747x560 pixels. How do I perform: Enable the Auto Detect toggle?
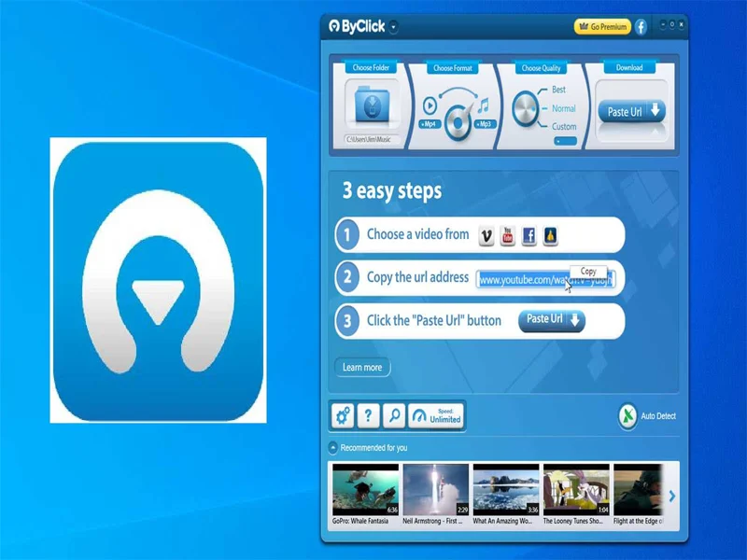click(x=627, y=414)
